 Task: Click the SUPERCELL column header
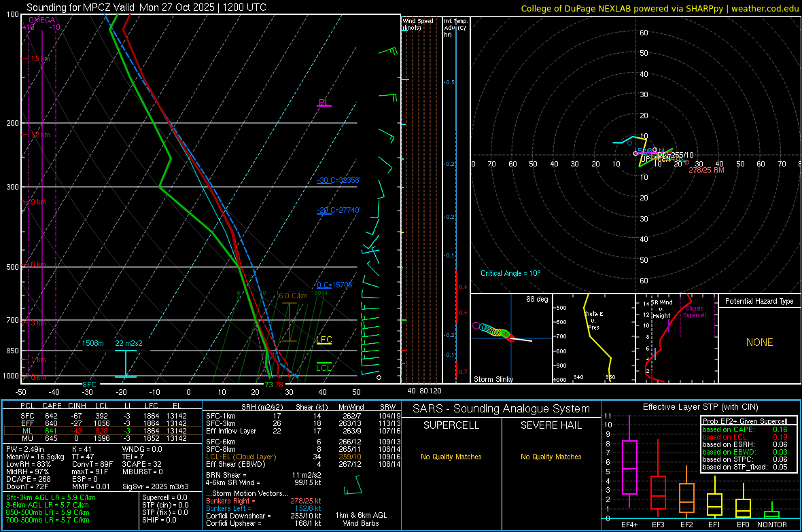click(451, 425)
